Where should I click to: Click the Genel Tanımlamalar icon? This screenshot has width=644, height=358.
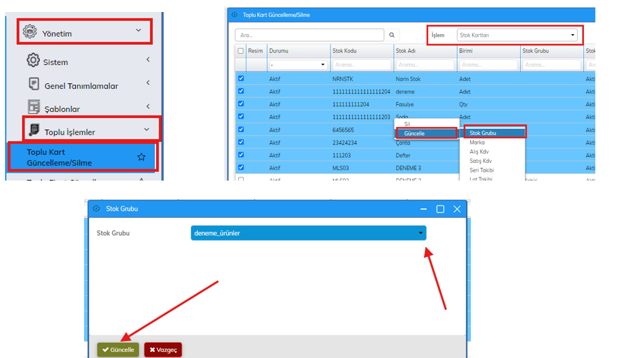(34, 84)
